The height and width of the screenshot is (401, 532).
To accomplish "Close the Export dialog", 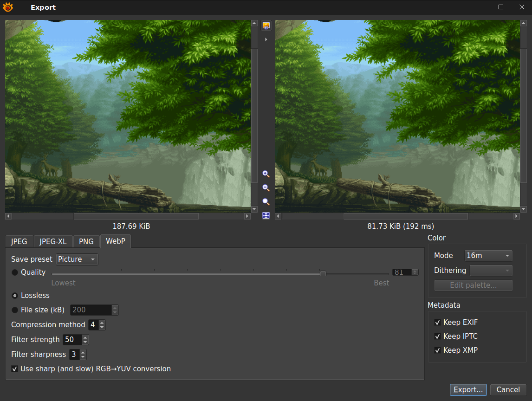I will (x=521, y=7).
